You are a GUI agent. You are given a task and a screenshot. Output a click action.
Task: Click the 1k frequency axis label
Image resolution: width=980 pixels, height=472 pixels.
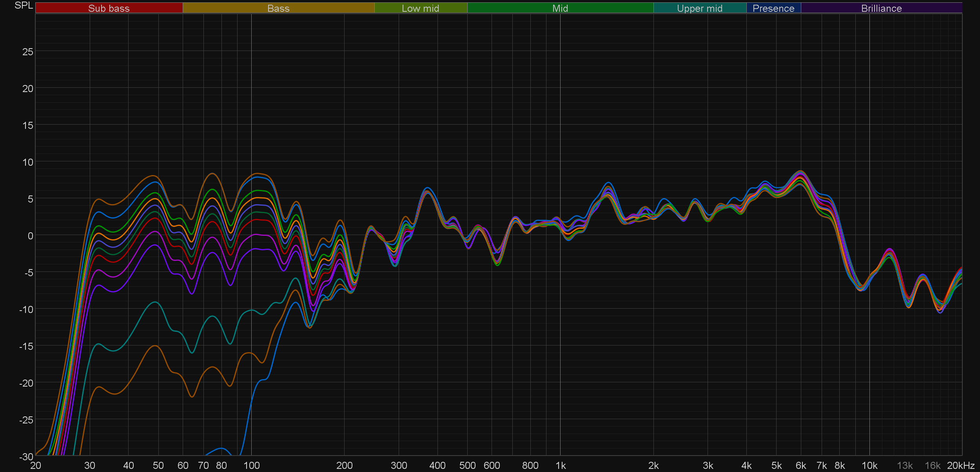pyautogui.click(x=561, y=466)
